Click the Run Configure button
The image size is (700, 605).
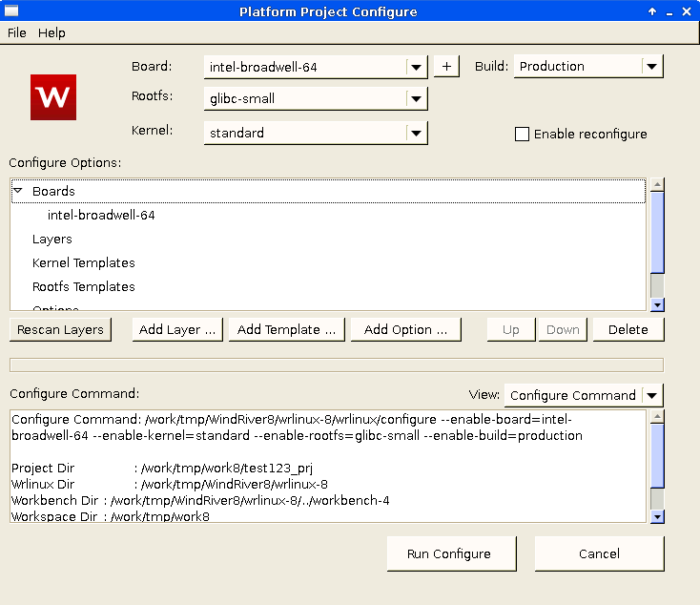point(451,553)
